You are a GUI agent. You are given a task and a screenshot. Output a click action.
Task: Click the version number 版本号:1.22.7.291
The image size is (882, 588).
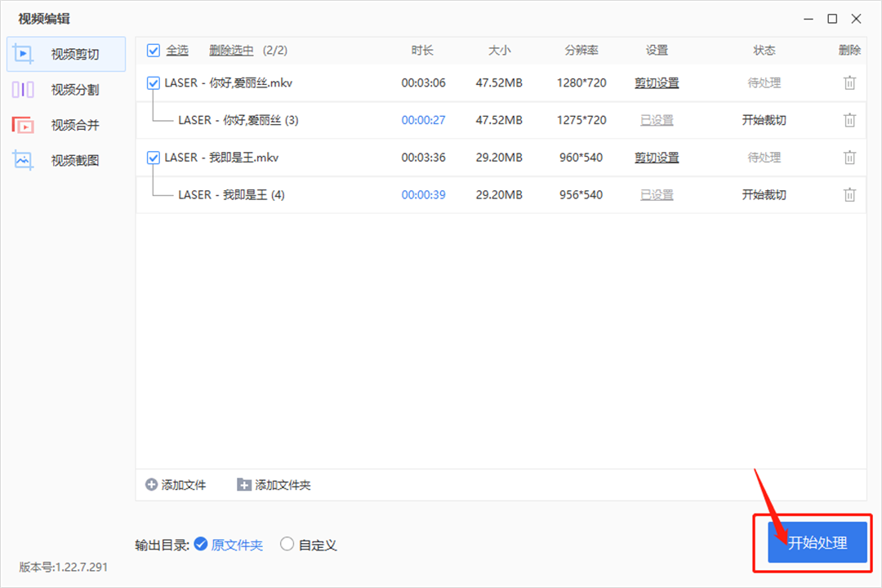point(63,568)
